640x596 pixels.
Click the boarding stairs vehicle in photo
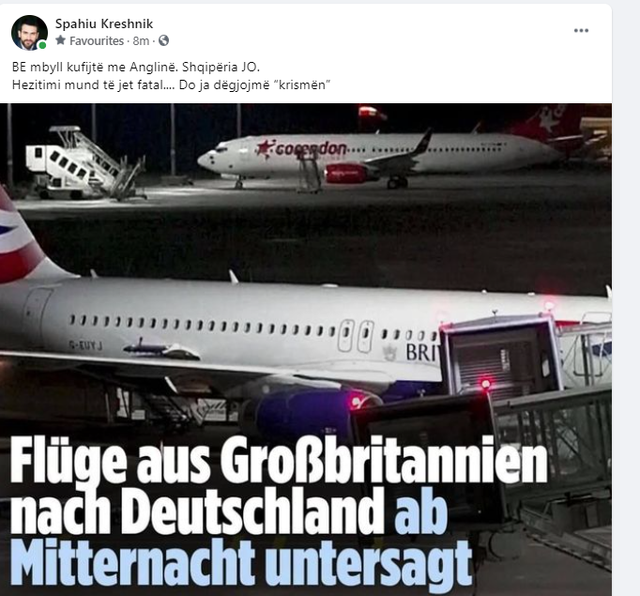[84, 163]
